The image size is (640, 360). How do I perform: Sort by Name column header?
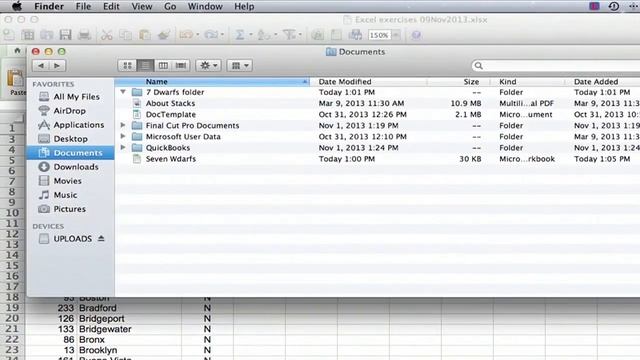212,82
